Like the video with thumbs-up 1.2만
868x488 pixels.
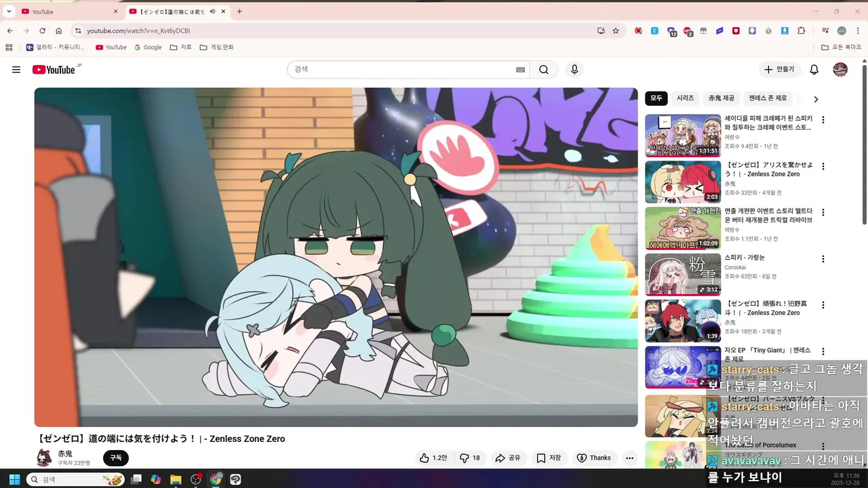pos(433,458)
